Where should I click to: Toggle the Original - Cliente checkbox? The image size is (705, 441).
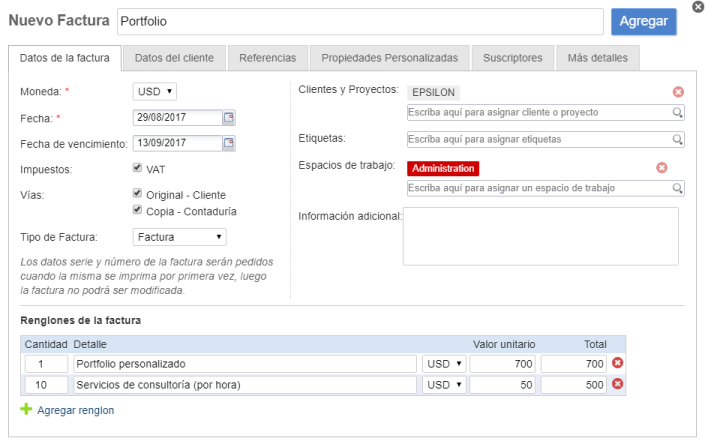pyautogui.click(x=138, y=194)
